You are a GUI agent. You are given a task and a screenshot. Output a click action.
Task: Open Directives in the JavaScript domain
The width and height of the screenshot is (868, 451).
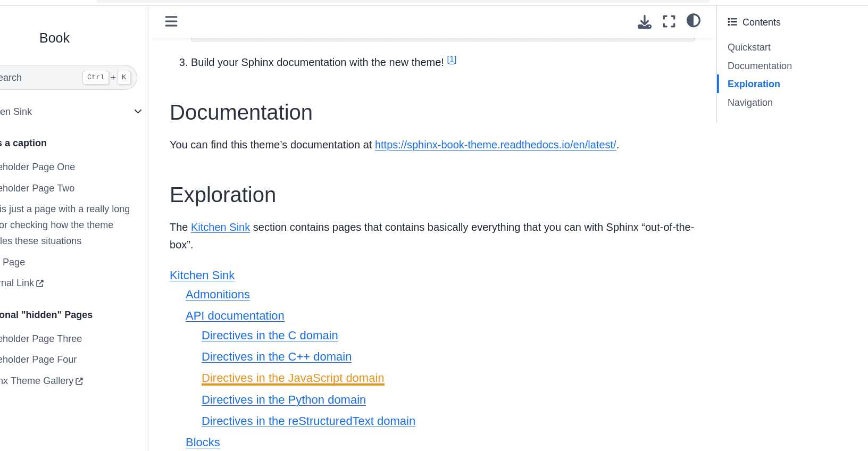(293, 378)
